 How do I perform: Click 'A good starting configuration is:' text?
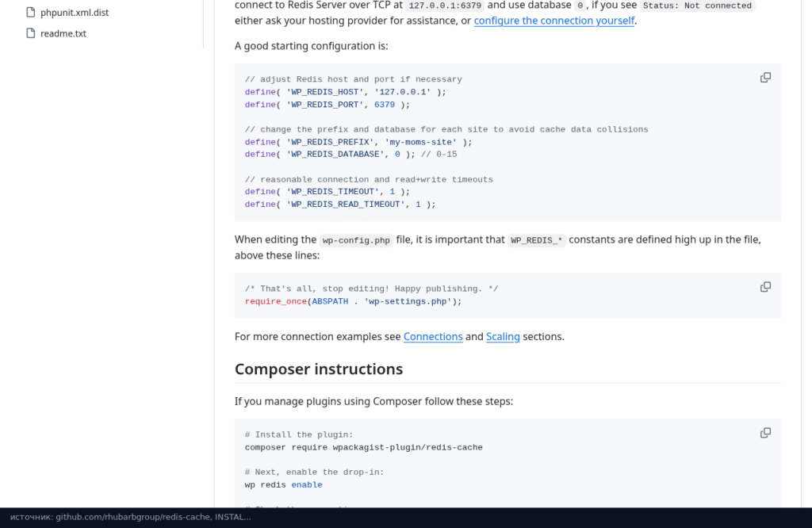click(x=311, y=46)
